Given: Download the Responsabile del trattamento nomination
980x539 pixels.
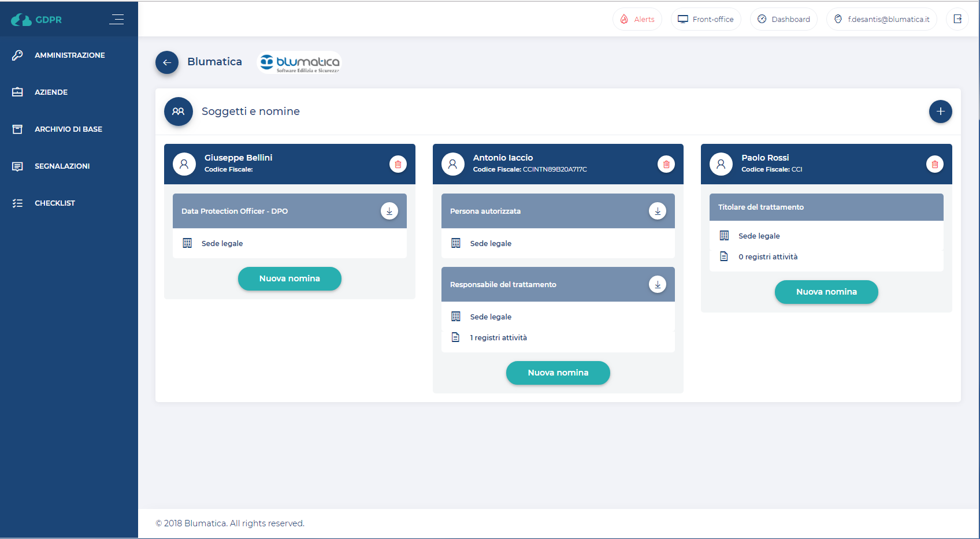Looking at the screenshot, I should pos(657,284).
